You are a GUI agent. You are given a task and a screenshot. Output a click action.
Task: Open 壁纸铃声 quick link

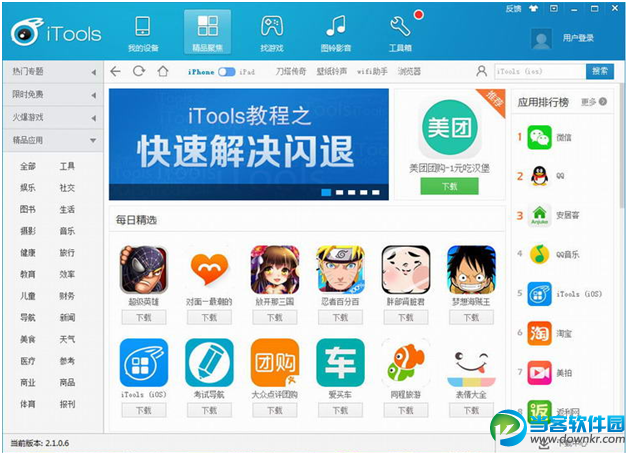point(331,71)
